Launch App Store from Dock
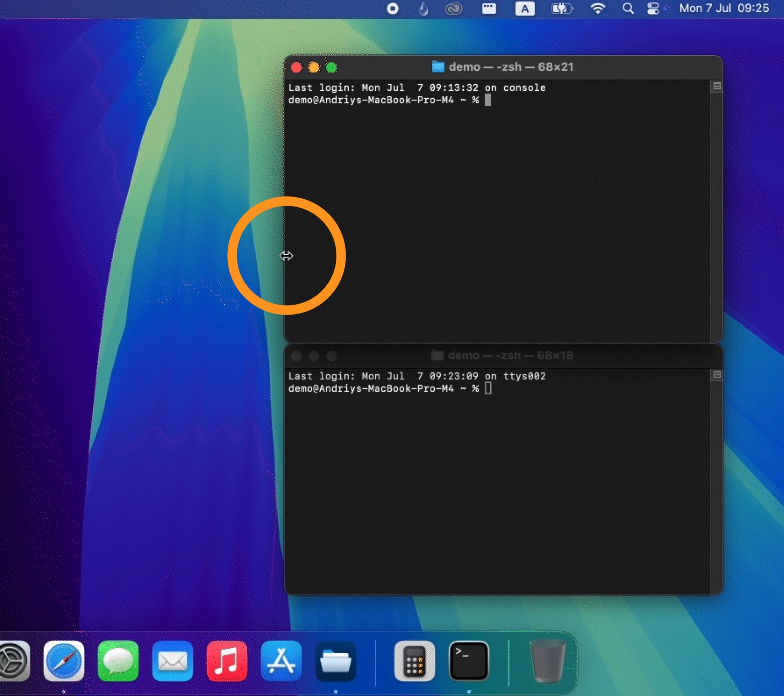The width and height of the screenshot is (784, 696). pyautogui.click(x=281, y=661)
